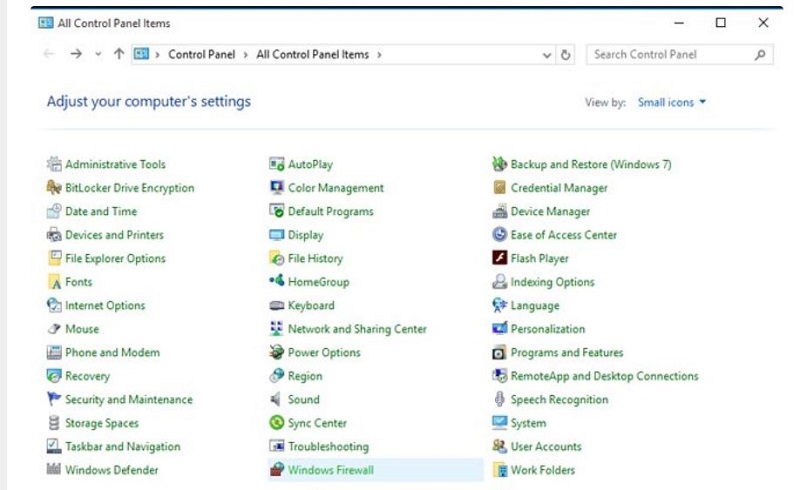Go up one level with up arrow

[x=119, y=54]
